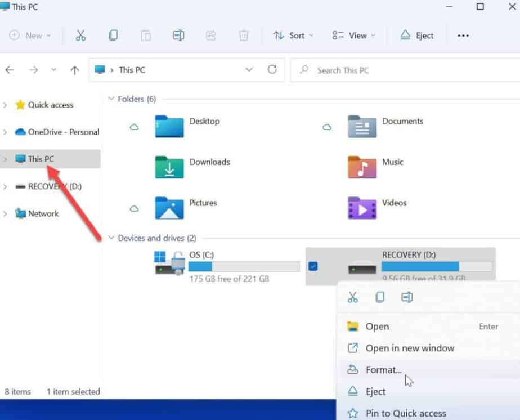
Task: Click Pin to Quick access
Action: (x=406, y=413)
